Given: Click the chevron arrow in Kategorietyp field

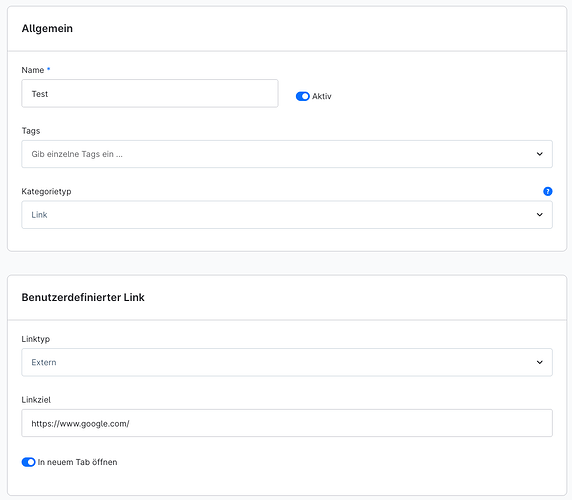Looking at the screenshot, I should tap(540, 215).
